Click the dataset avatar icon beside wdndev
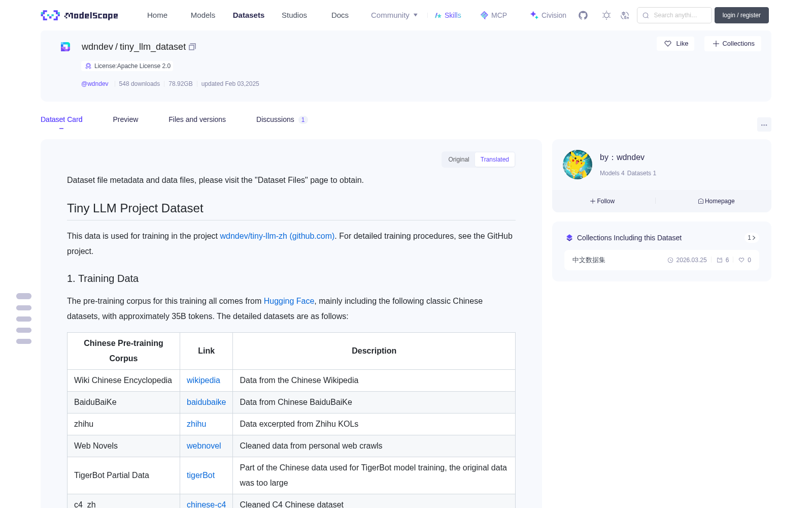 (65, 47)
